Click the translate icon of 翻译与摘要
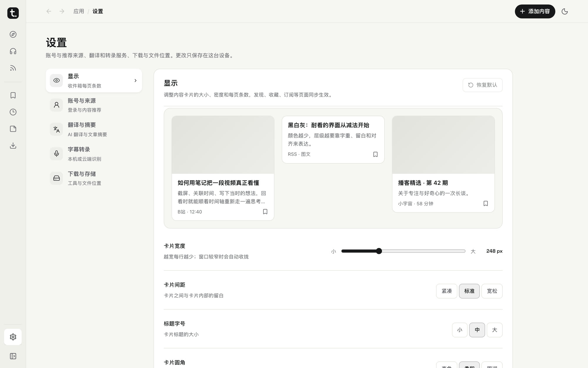This screenshot has width=588, height=368. 56,129
